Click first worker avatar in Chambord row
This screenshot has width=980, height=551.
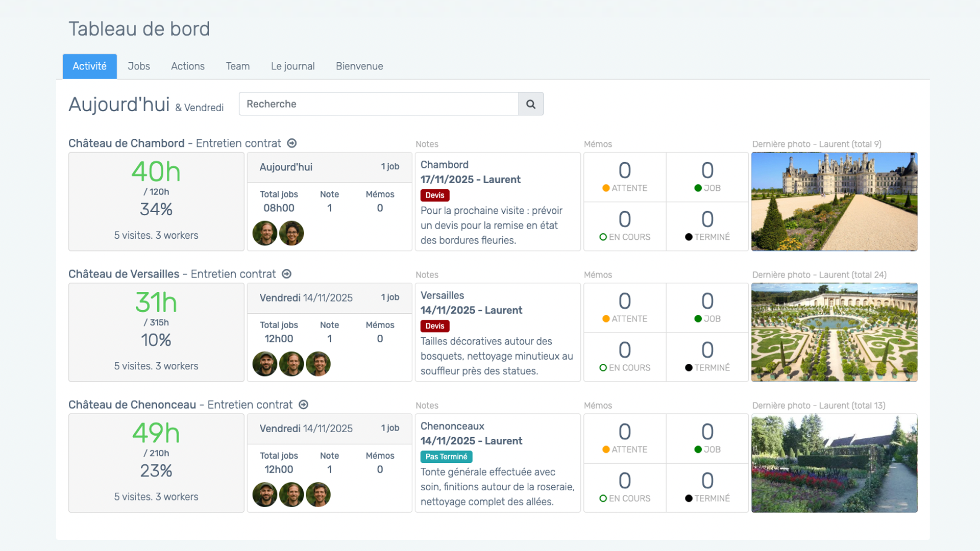[x=265, y=233]
